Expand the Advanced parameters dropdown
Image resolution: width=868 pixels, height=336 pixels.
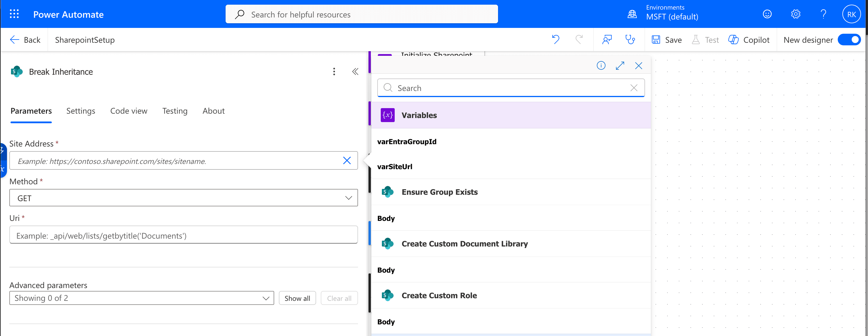tap(141, 298)
